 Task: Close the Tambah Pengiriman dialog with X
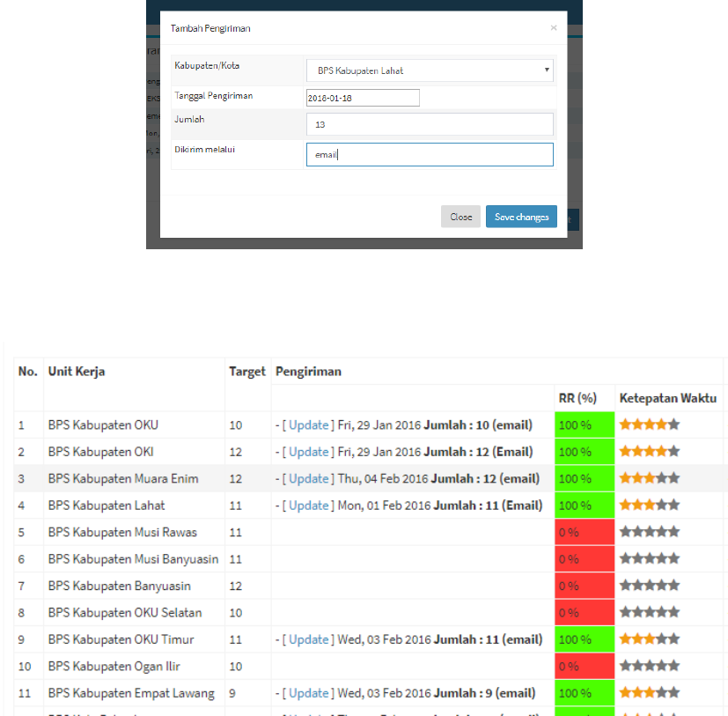[554, 28]
